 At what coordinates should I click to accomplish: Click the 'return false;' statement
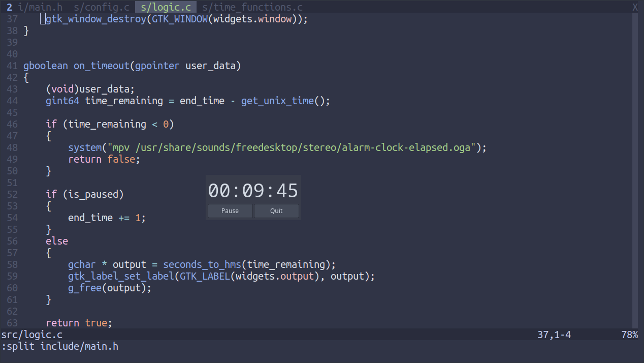click(x=104, y=159)
